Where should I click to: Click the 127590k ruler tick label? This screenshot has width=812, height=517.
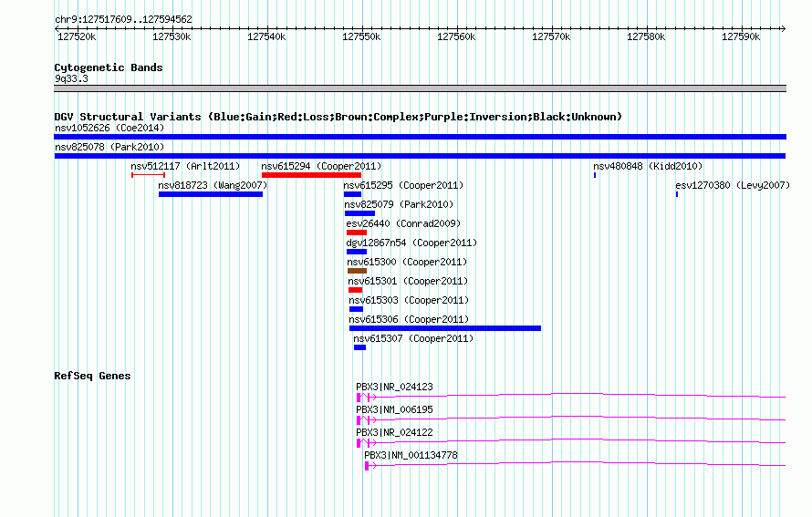[741, 36]
